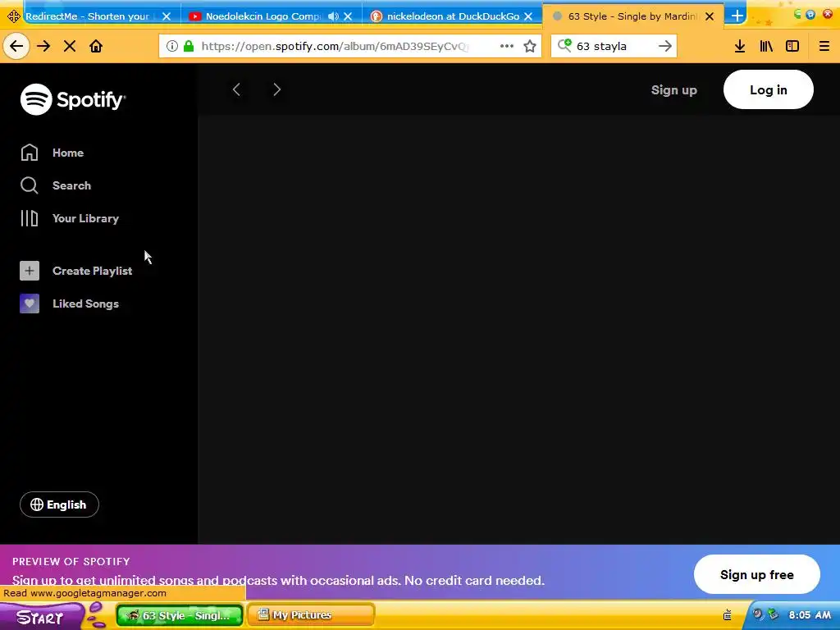This screenshot has width=840, height=630.
Task: Submit search with arrow button
Action: click(x=664, y=46)
